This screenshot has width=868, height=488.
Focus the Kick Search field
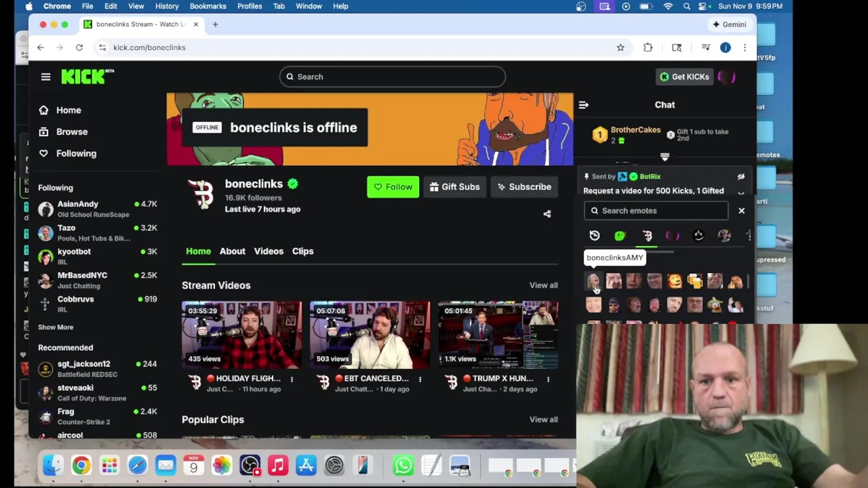pyautogui.click(x=393, y=77)
